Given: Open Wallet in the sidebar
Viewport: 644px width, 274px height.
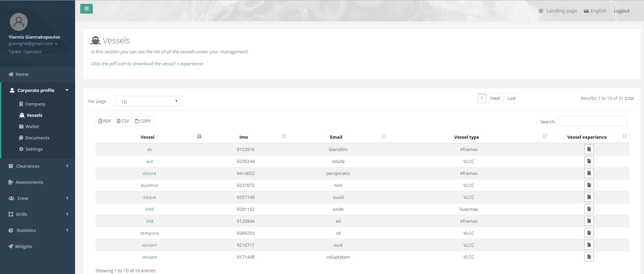Looking at the screenshot, I should 32,126.
